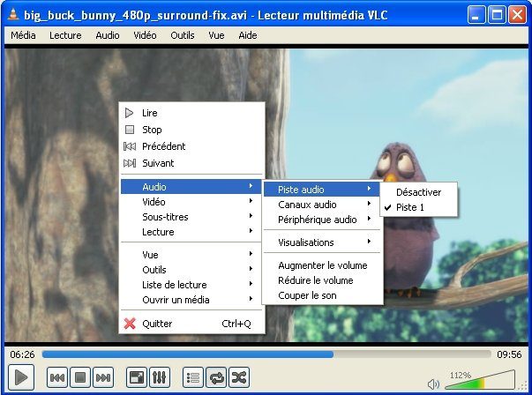Expand the Piste audio submenu
Image resolution: width=532 pixels, height=395 pixels.
[322, 190]
